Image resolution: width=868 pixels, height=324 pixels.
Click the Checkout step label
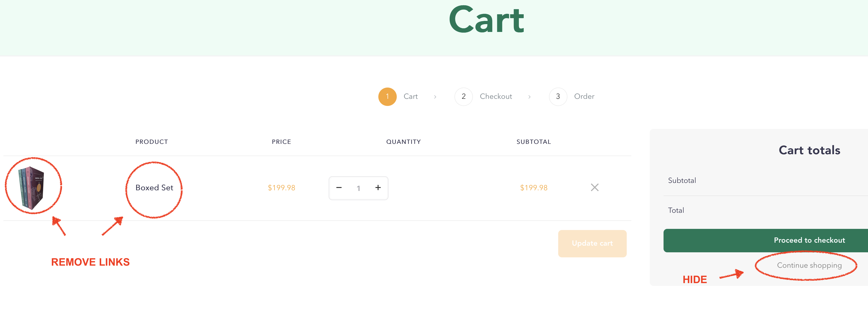[x=496, y=96]
